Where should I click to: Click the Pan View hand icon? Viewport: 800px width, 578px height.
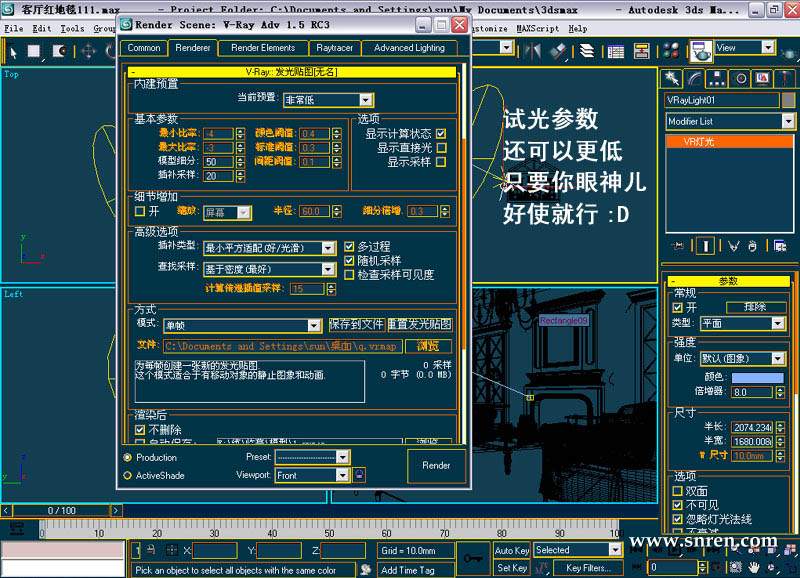click(x=754, y=567)
